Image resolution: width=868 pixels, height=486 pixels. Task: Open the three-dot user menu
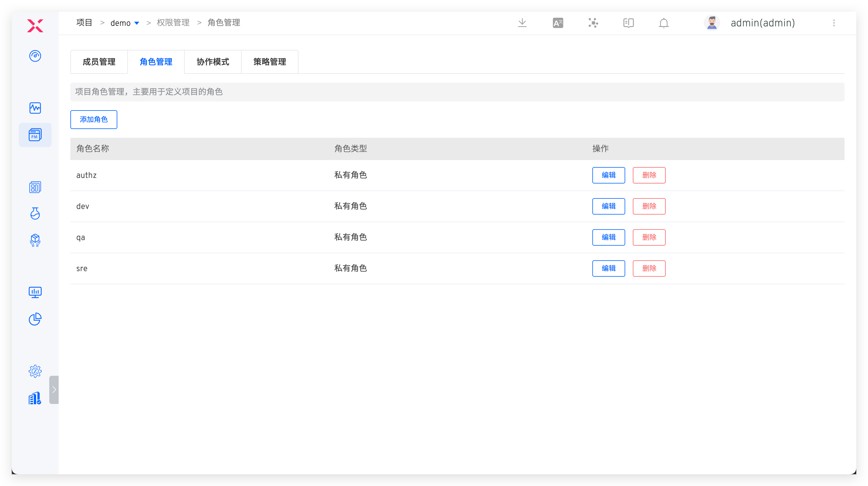click(x=834, y=23)
